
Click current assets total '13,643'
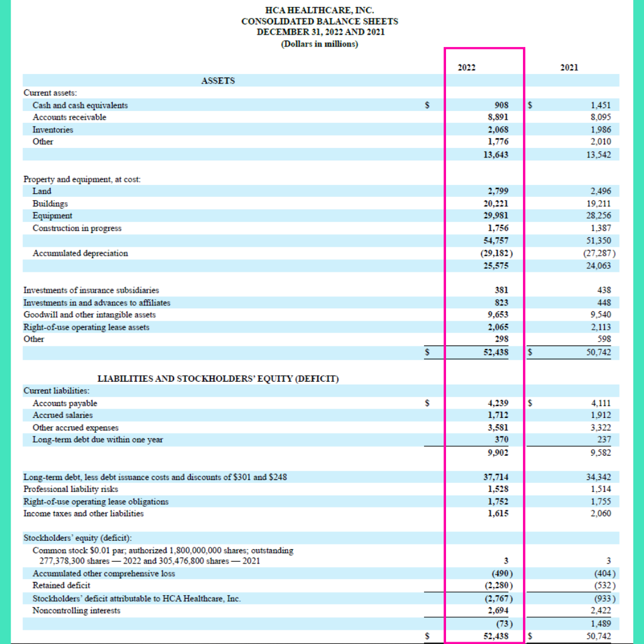[496, 155]
